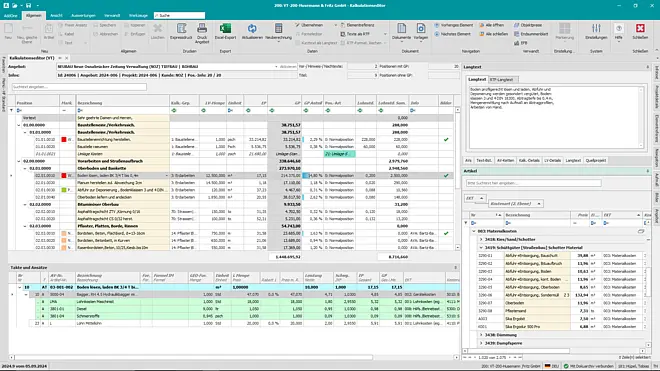Switch to the Ansicht ribbon tab
The image size is (660, 371).
pos(56,16)
